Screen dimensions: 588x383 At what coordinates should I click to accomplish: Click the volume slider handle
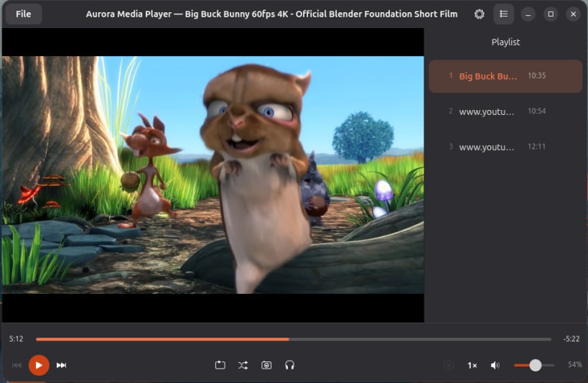click(536, 365)
